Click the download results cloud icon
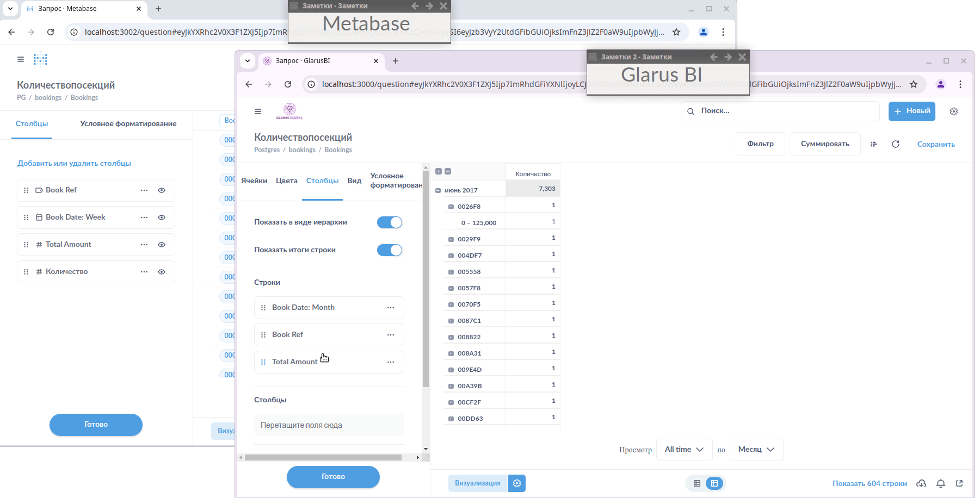Screen dimensions: 980x498 pyautogui.click(x=921, y=483)
